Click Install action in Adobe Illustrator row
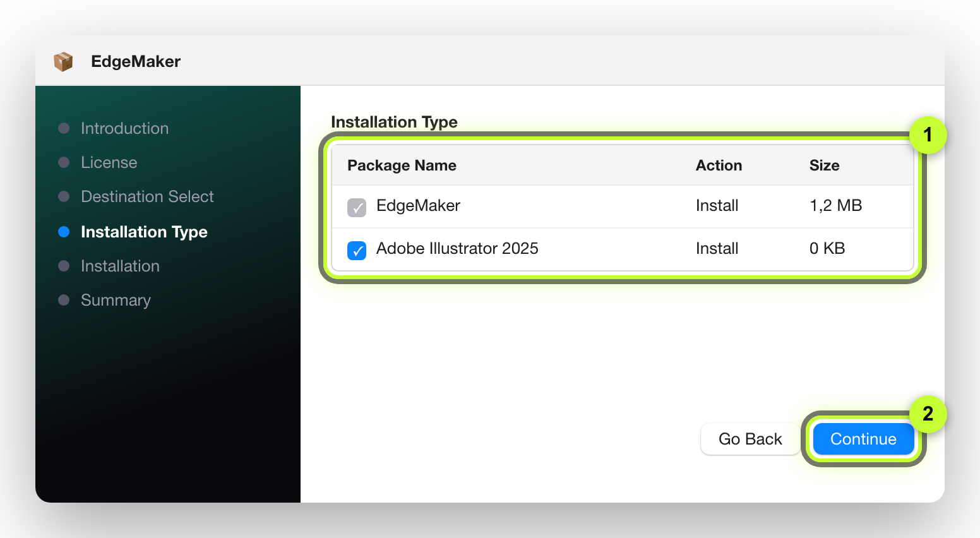The width and height of the screenshot is (980, 538). click(717, 248)
